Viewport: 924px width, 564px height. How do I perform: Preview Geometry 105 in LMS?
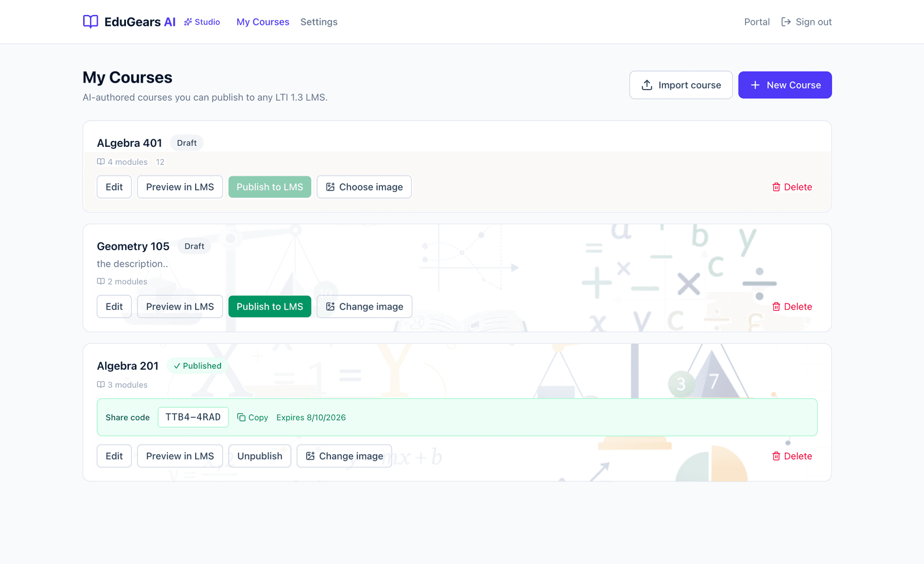tap(180, 307)
